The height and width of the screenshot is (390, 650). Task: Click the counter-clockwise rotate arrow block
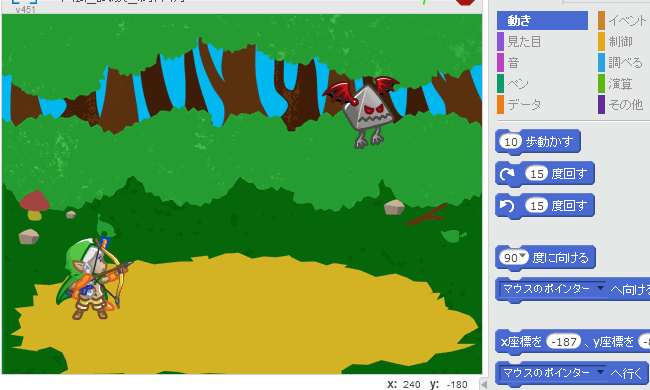pos(545,206)
